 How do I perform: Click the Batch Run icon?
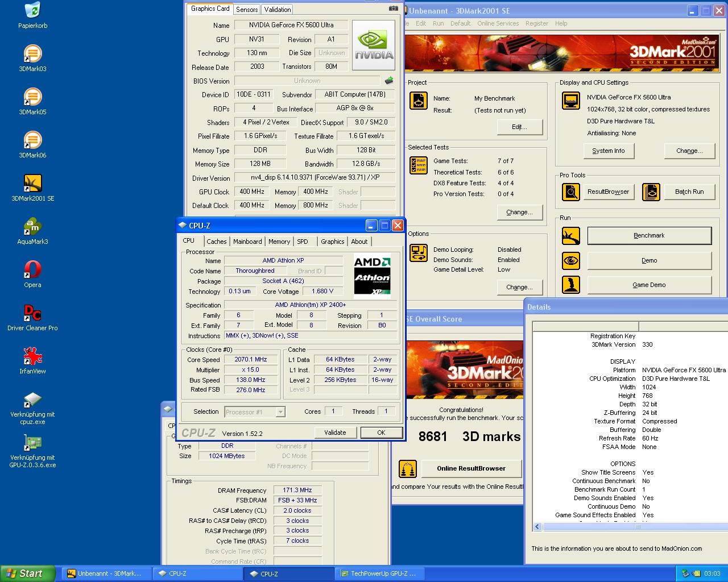tap(651, 192)
